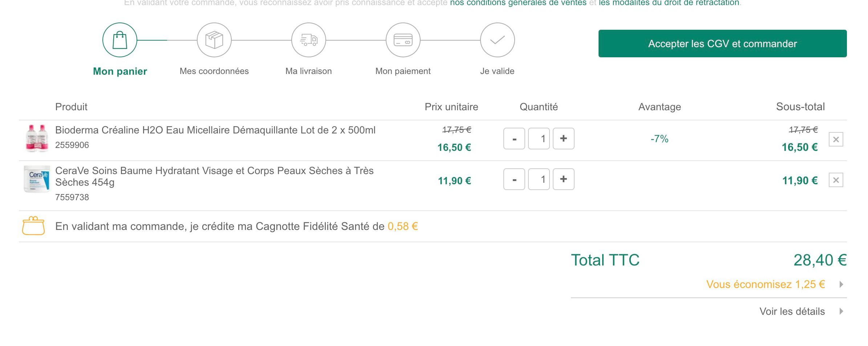
Task: Increase CeraVe quantity with plus button
Action: pos(563,179)
